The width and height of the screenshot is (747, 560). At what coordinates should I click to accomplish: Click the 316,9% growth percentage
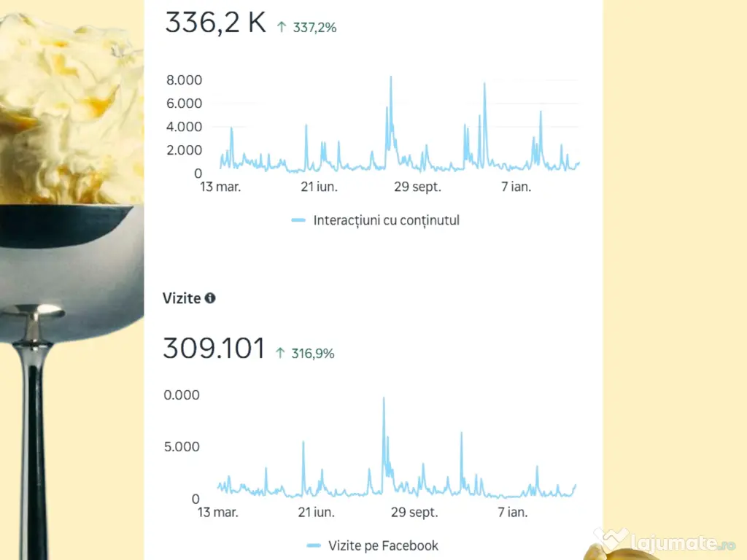pyautogui.click(x=313, y=354)
